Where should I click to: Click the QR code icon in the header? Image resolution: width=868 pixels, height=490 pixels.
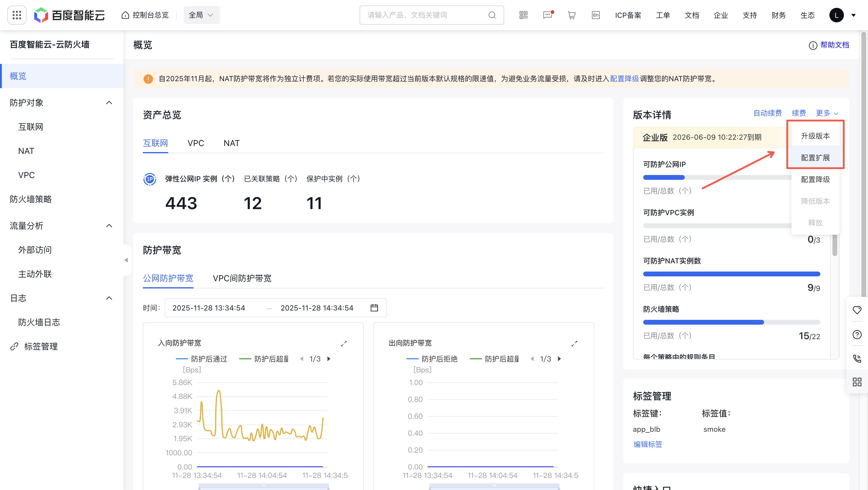pos(523,15)
